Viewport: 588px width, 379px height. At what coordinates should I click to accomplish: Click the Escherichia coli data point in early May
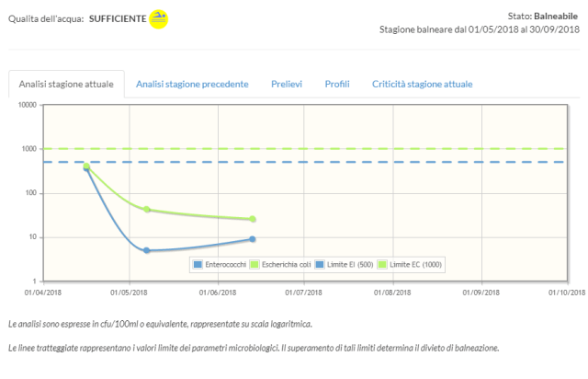[146, 210]
